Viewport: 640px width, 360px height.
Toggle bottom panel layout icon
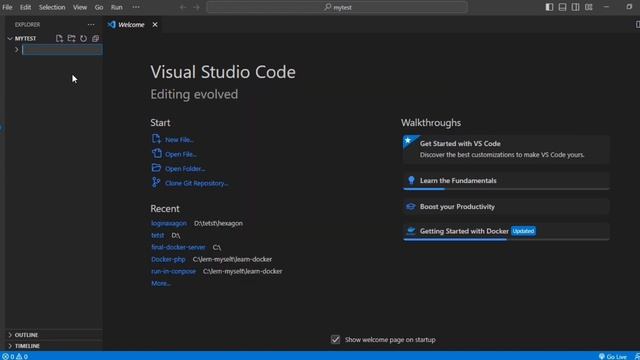pos(562,7)
